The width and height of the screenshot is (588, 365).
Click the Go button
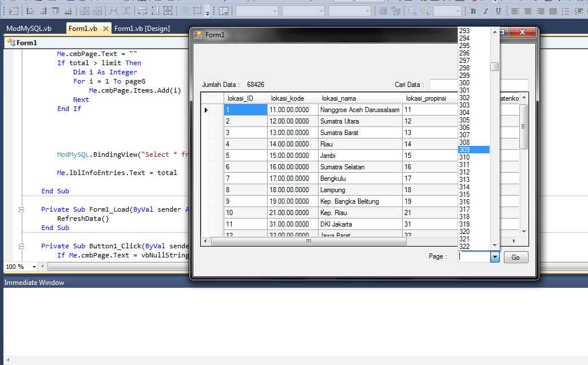pyautogui.click(x=515, y=257)
